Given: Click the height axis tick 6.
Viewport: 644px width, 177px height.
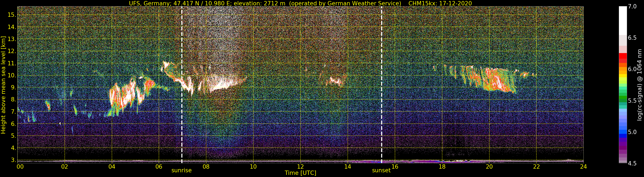Looking at the screenshot, I should coord(13,124).
